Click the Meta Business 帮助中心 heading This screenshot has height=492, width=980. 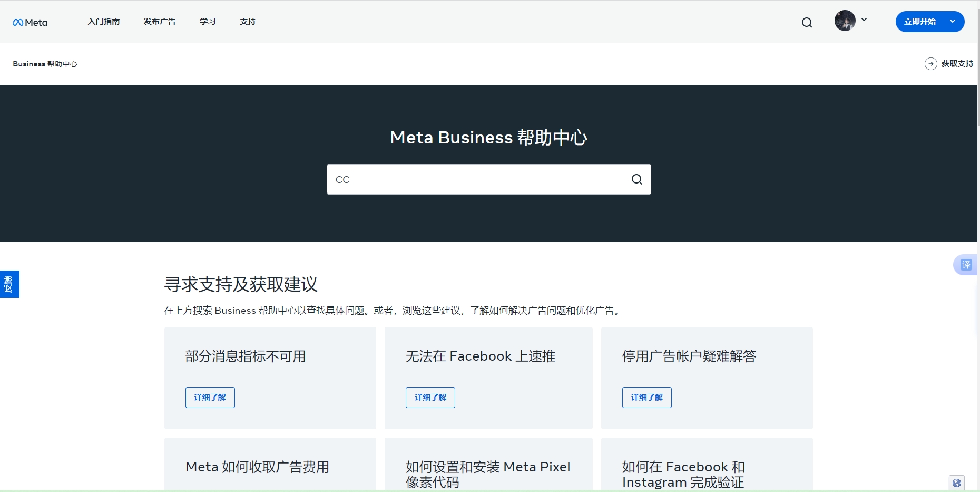[488, 138]
